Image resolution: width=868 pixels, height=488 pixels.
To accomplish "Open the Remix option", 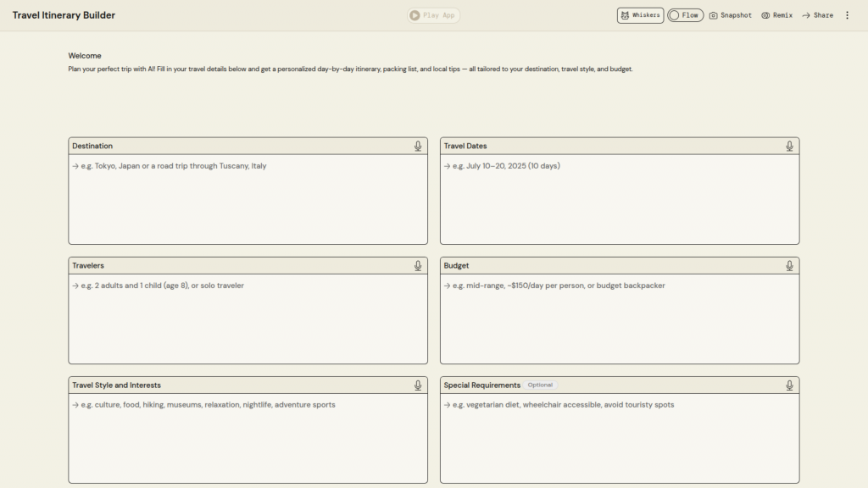I will (x=776, y=15).
